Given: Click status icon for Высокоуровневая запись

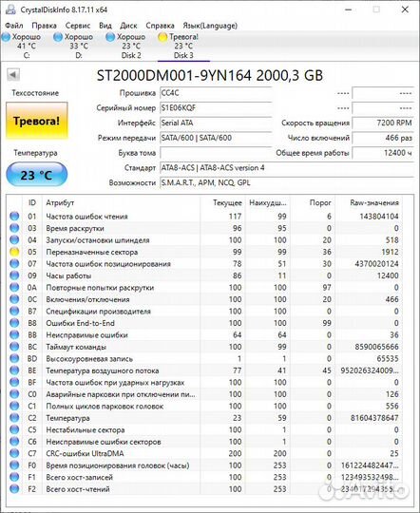Looking at the screenshot, I should tap(14, 358).
